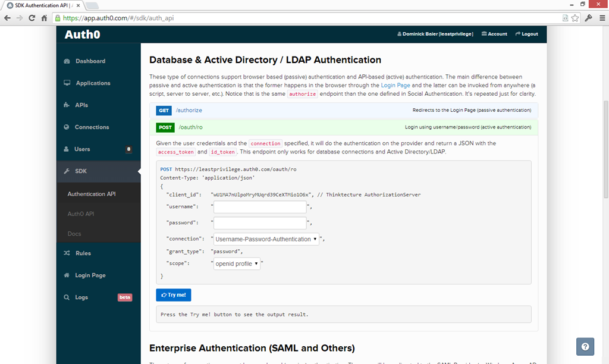Click the Rules shuffle icon

[67, 253]
